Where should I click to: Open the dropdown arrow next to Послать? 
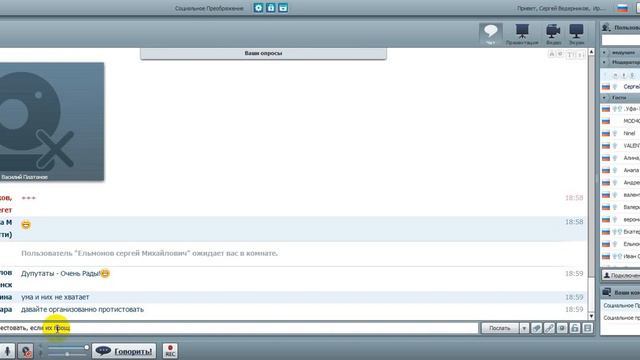524,328
